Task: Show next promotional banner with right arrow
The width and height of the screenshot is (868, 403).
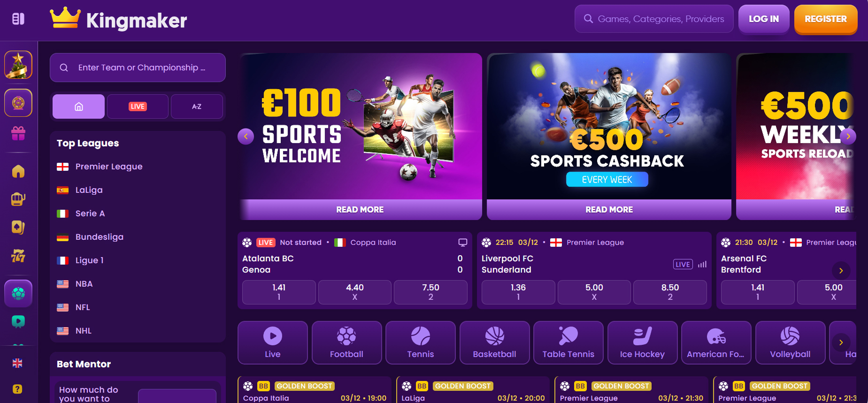Action: coord(848,137)
